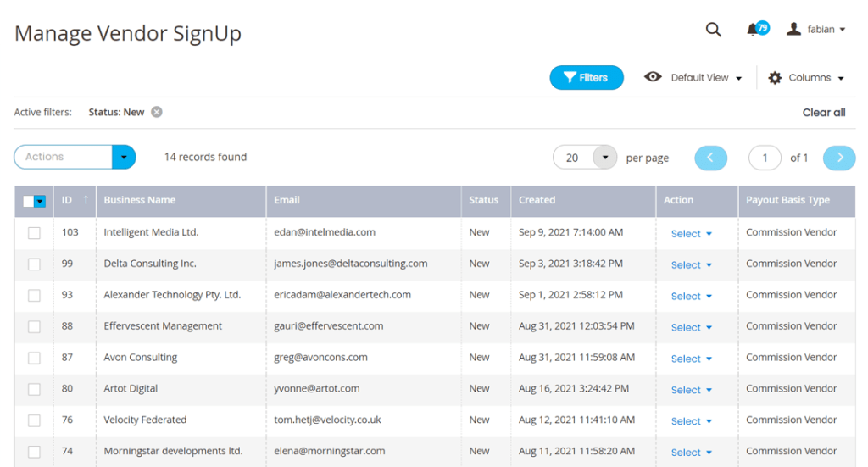The width and height of the screenshot is (868, 467).
Task: Open the Actions dropdown
Action: [75, 157]
